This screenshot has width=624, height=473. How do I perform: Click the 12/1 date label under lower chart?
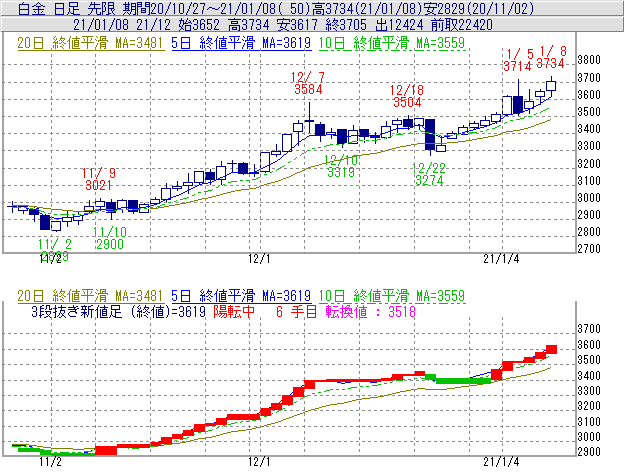[x=259, y=462]
